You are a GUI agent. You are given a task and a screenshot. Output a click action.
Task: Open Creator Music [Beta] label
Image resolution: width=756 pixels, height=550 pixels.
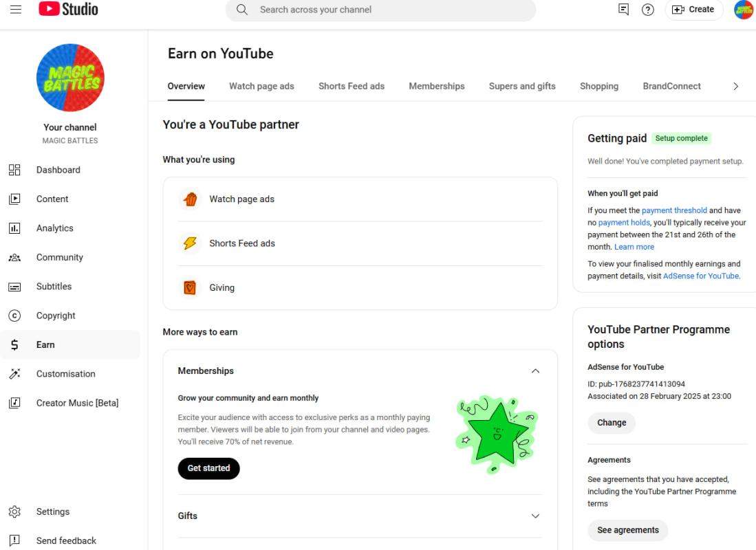pyautogui.click(x=78, y=403)
